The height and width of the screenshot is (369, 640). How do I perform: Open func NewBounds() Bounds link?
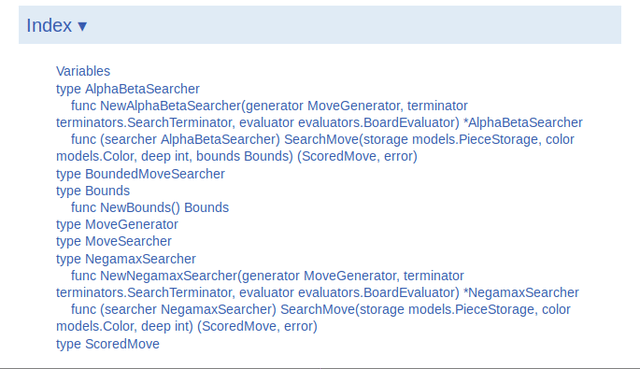click(150, 207)
